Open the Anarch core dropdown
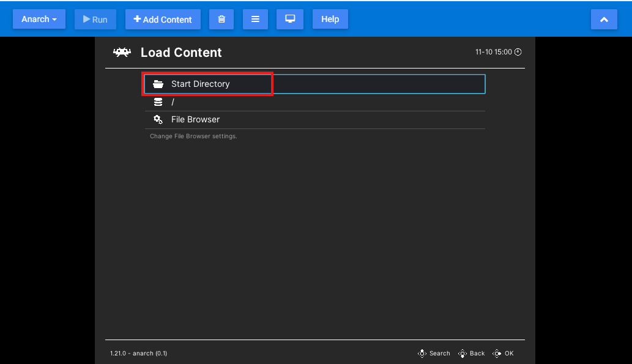This screenshot has width=632, height=364. click(39, 19)
